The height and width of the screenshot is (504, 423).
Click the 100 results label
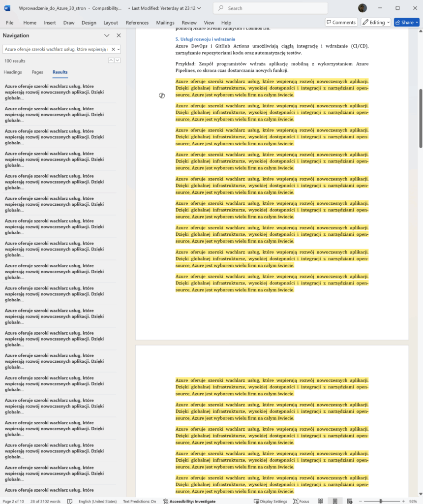tap(15, 61)
